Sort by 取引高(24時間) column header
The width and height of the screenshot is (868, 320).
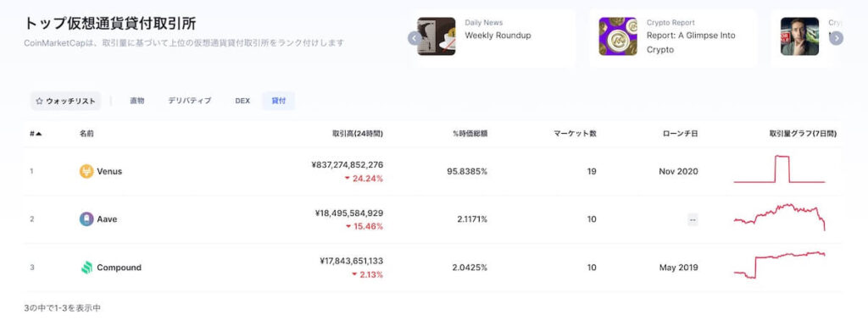[357, 134]
